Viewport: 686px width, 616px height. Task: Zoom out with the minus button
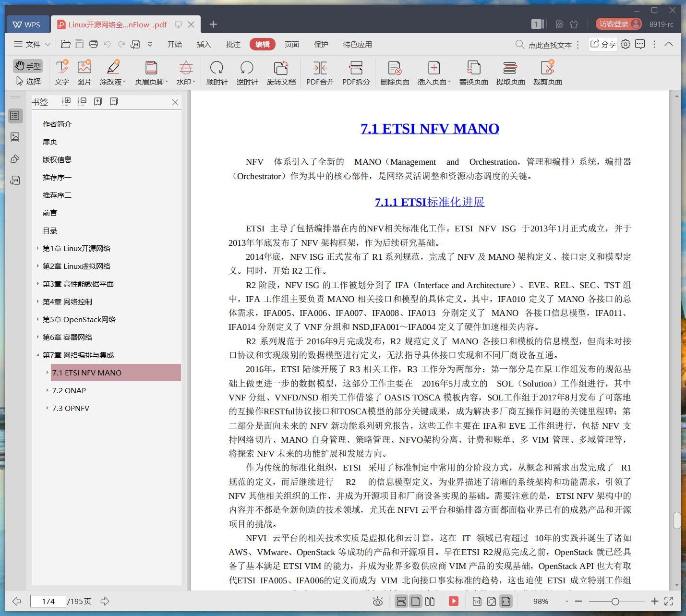(578, 601)
